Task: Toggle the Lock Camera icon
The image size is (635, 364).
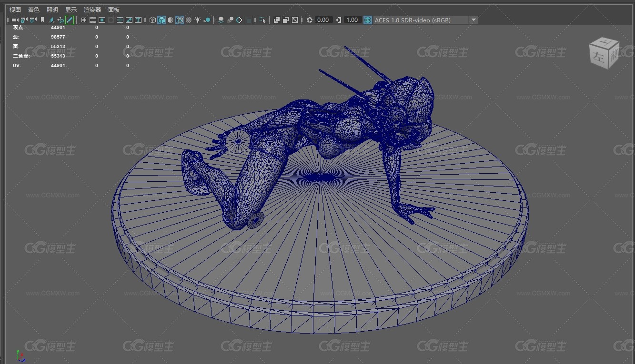Action: pyautogui.click(x=23, y=20)
